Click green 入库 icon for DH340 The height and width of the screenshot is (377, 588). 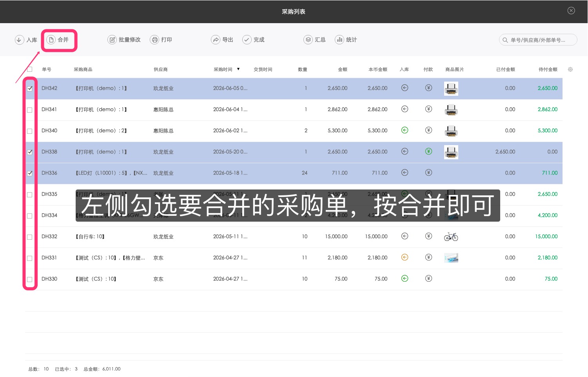pyautogui.click(x=405, y=130)
